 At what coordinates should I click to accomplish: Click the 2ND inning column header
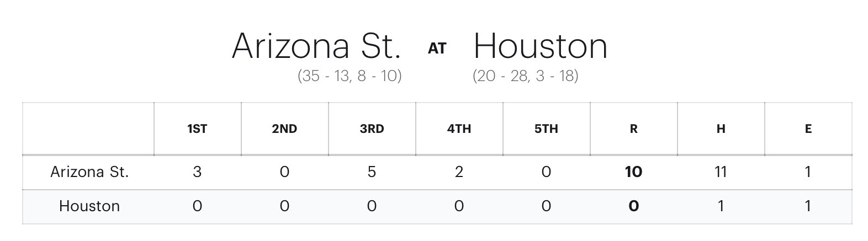[x=284, y=129]
